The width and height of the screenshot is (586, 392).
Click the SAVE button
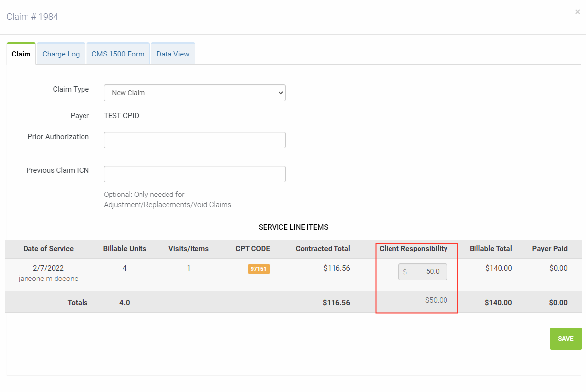(x=565, y=338)
